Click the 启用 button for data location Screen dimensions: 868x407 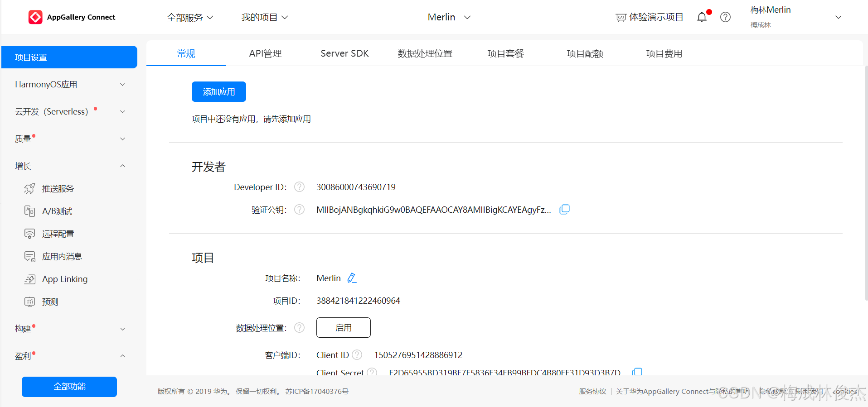343,327
